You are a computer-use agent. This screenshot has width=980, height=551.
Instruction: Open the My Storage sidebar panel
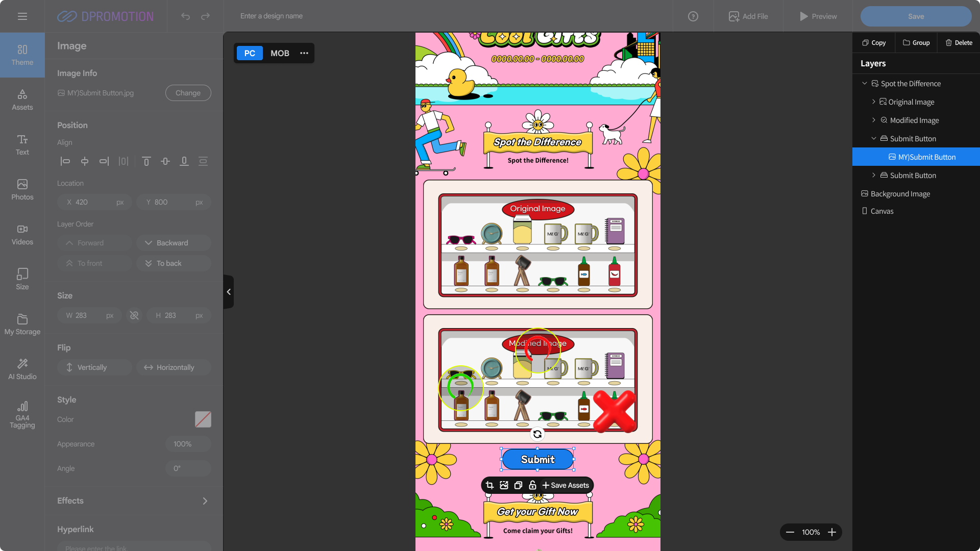point(22,324)
